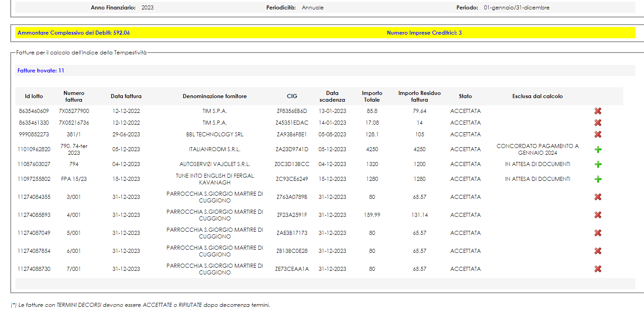
Task: Click the Esclusa dal calcolo column header
Action: point(537,96)
